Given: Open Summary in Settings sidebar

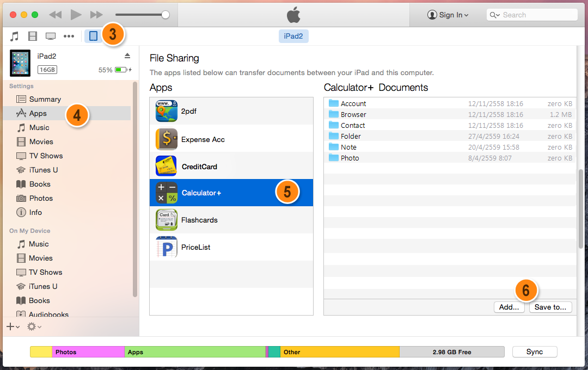Looking at the screenshot, I should tap(68, 100).
